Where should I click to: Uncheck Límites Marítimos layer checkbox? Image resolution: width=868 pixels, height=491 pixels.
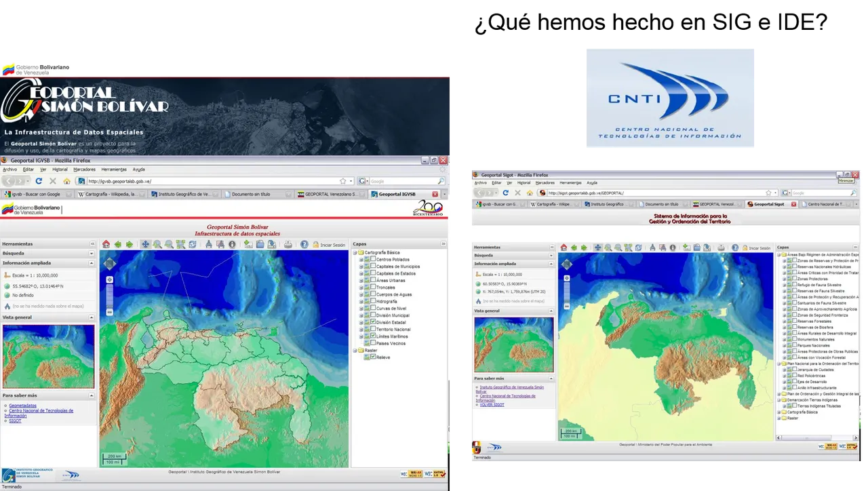tap(373, 336)
